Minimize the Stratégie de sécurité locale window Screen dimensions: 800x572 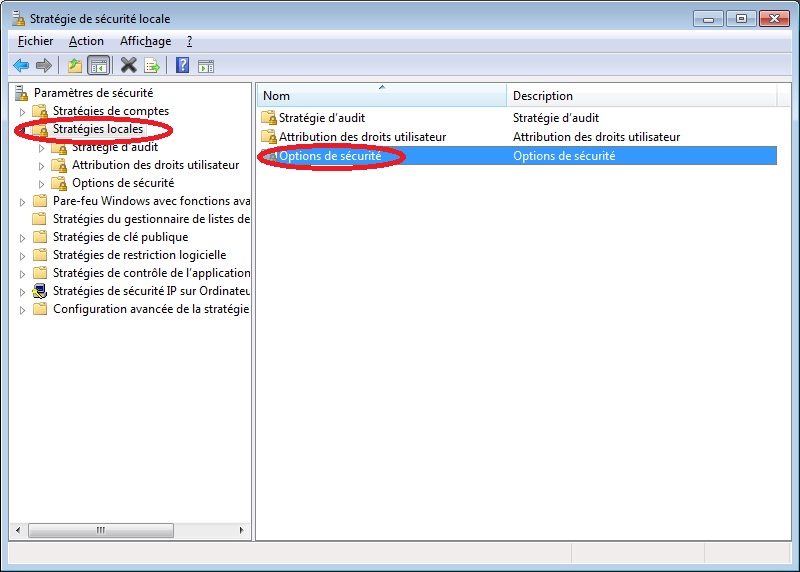(x=708, y=19)
